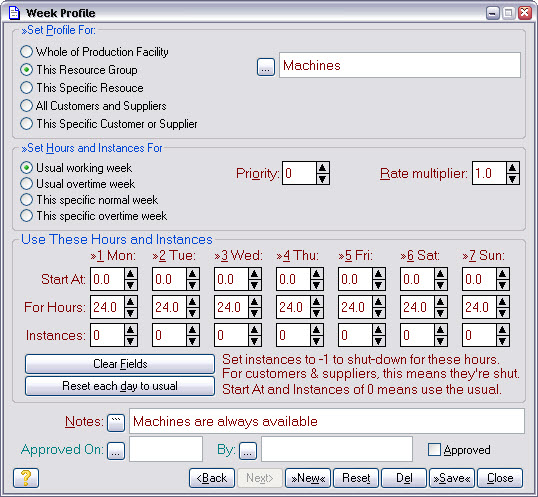Decrease Thu For Hours with down arrow
Viewport: 538px width, 497px height.
(x=316, y=312)
